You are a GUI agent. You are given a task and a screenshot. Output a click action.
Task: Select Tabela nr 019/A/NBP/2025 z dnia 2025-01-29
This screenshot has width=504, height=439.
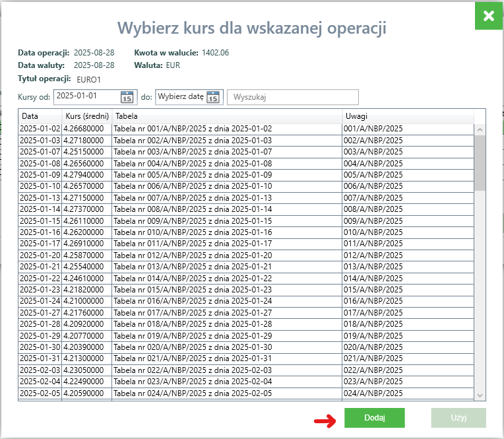[x=227, y=336]
